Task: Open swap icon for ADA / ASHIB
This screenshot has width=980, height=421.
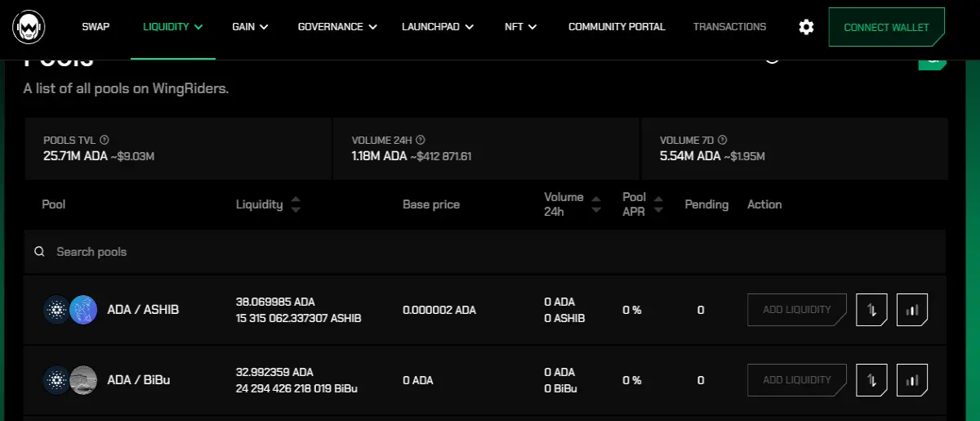Action: coord(871,310)
